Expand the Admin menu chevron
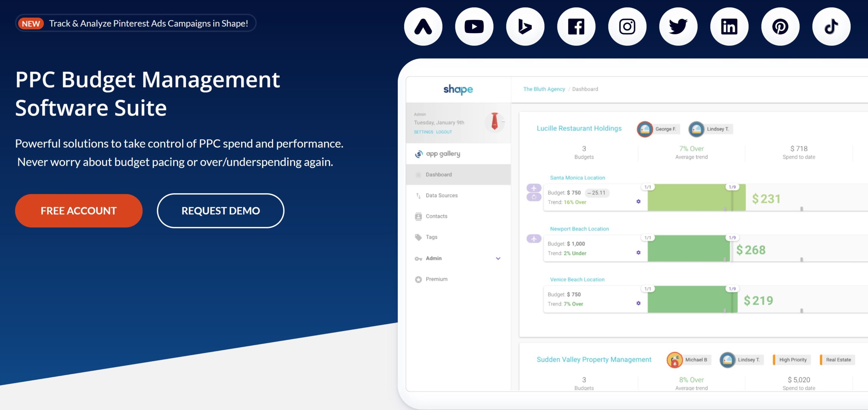Screen dimensions: 868x410 point(498,258)
